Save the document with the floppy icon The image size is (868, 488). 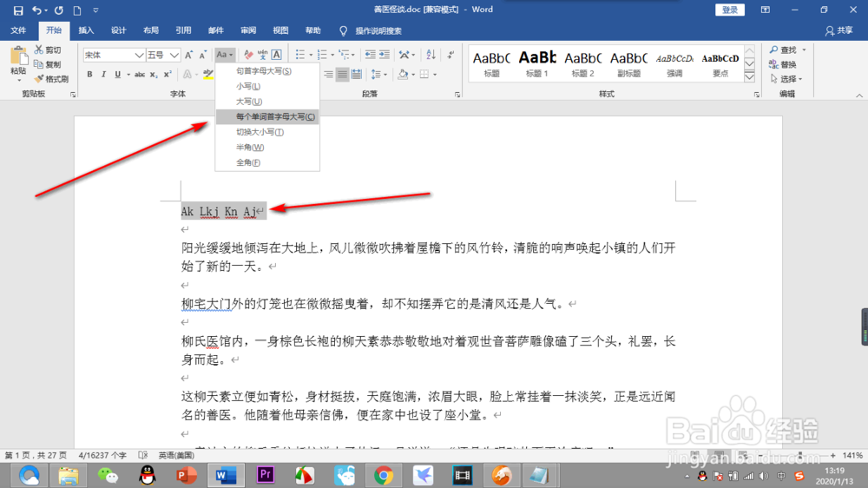point(17,10)
